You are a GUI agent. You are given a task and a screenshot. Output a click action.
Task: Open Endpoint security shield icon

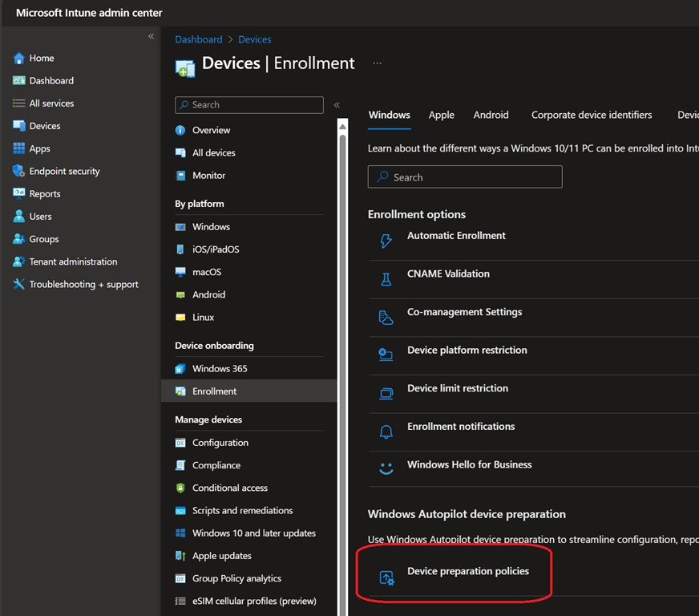[x=19, y=172]
